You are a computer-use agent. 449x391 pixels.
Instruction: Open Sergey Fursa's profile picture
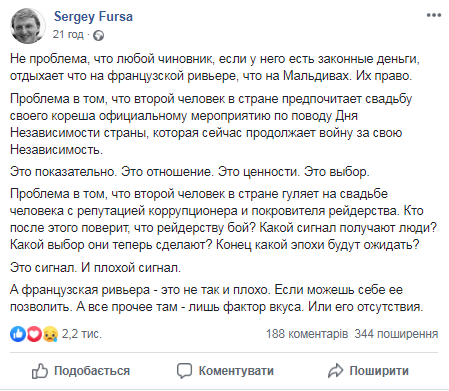click(28, 26)
